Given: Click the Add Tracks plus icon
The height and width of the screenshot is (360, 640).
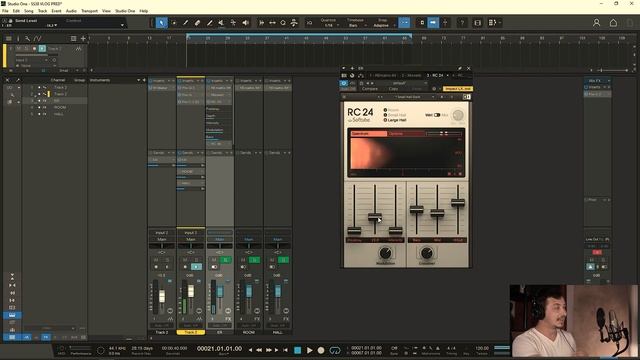Looking at the screenshot, I should 83,38.
